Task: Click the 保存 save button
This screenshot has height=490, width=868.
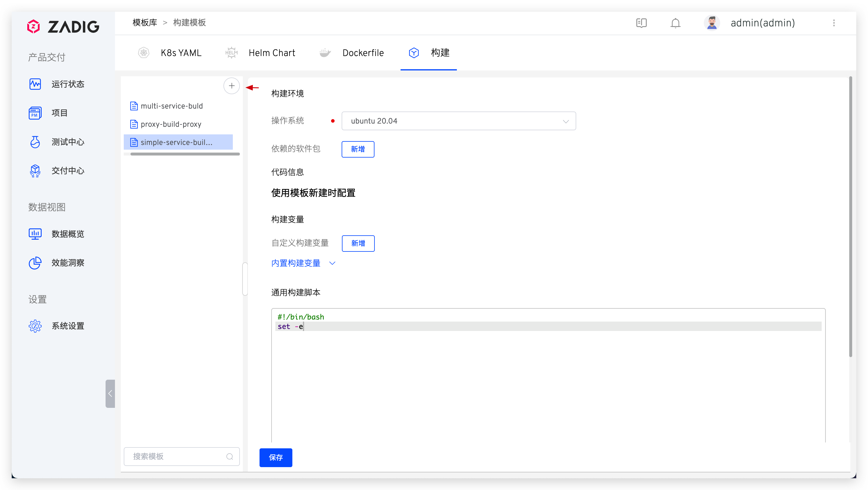Action: pyautogui.click(x=276, y=457)
